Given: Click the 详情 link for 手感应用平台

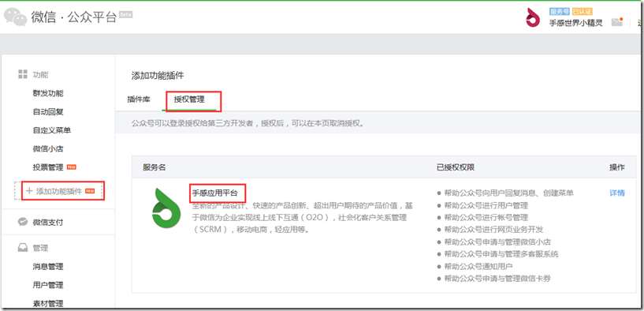Looking at the screenshot, I should (617, 193).
